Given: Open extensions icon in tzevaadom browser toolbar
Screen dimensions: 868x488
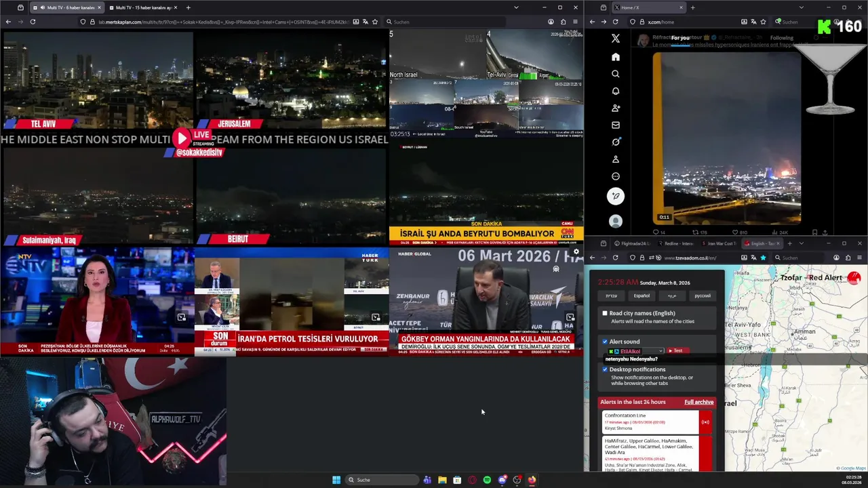Looking at the screenshot, I should click(848, 258).
